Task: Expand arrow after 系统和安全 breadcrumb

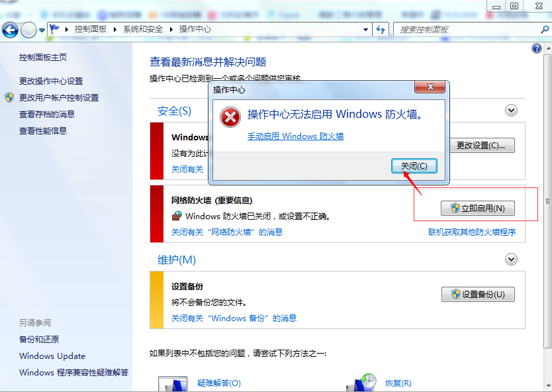Action: point(171,29)
